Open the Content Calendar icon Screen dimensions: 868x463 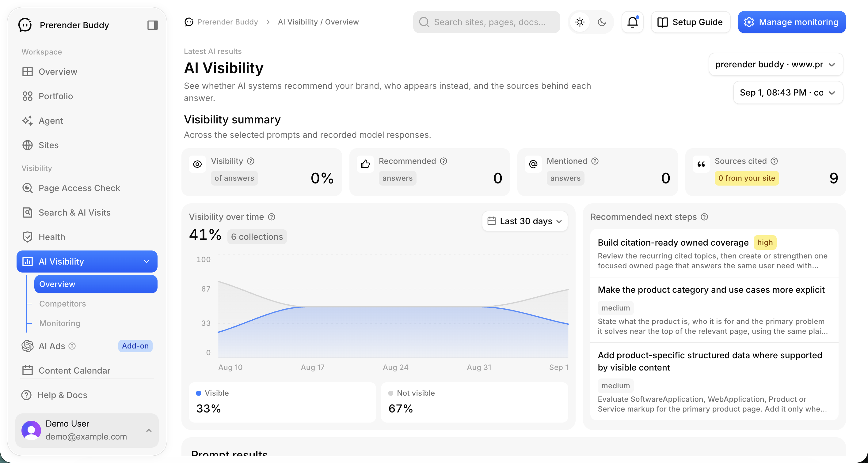coord(27,371)
